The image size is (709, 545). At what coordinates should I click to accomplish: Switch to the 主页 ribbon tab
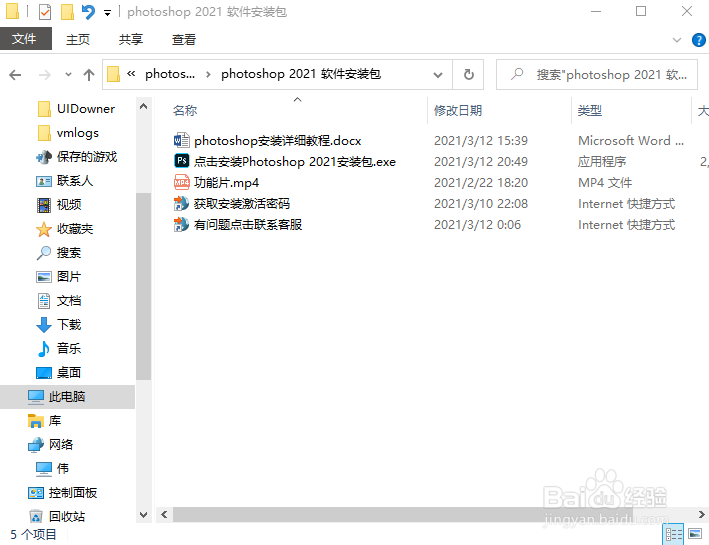click(x=78, y=40)
